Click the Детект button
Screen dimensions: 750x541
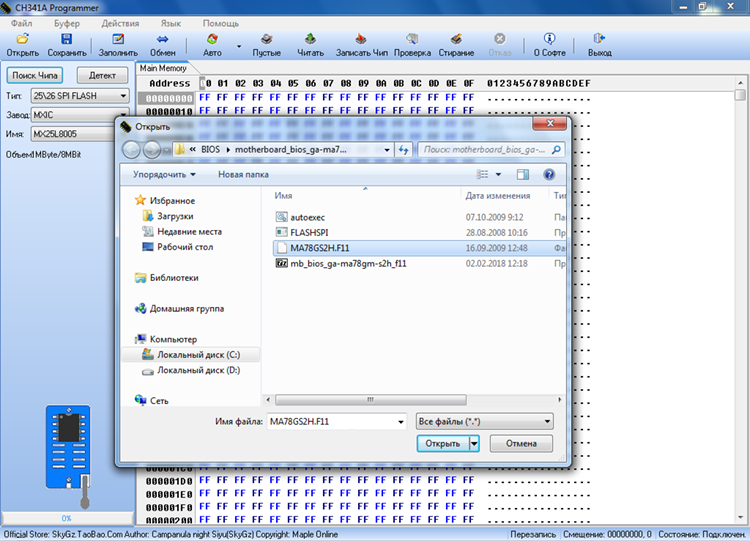(x=102, y=75)
